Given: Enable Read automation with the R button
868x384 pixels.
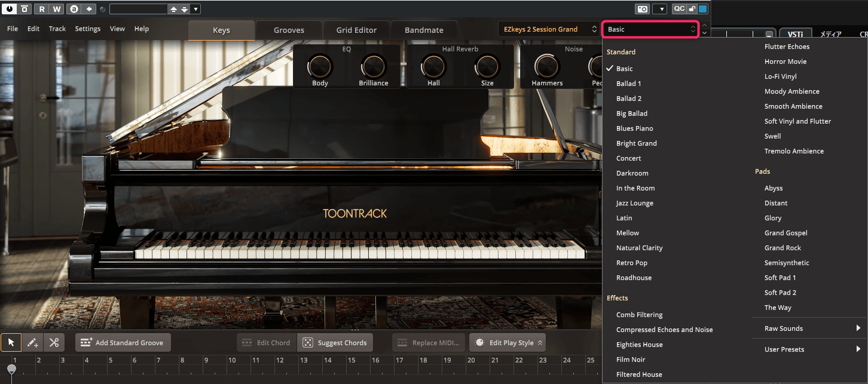Looking at the screenshot, I should (x=41, y=8).
